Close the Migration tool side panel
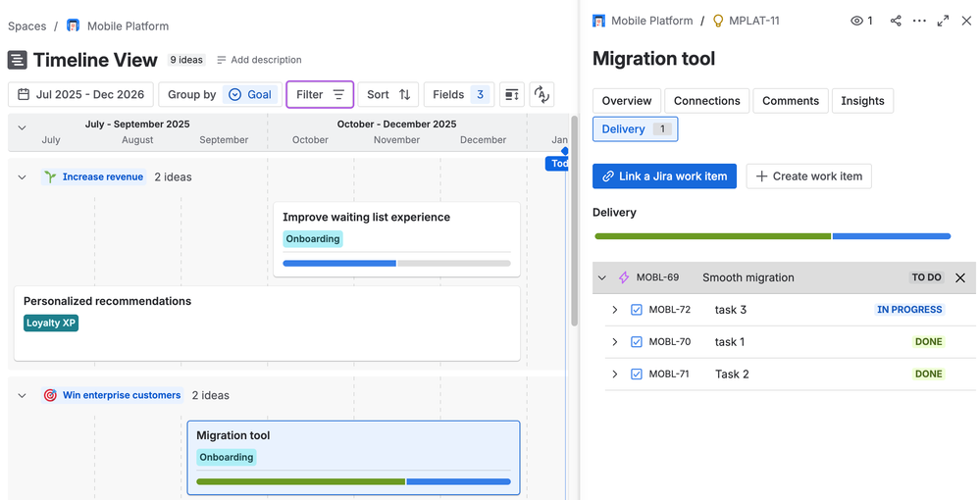Screen dimensions: 980x500 [x=966, y=21]
